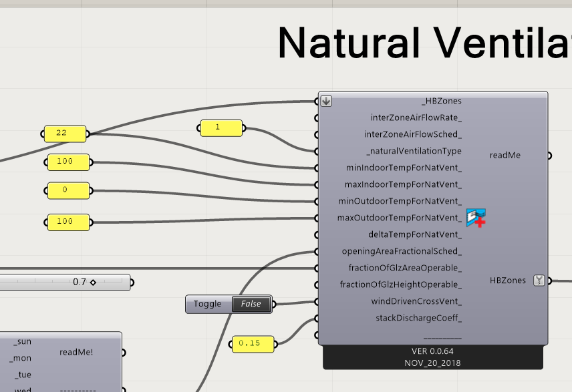Click the readMe! output of schedule component
The width and height of the screenshot is (572, 392).
click(76, 352)
